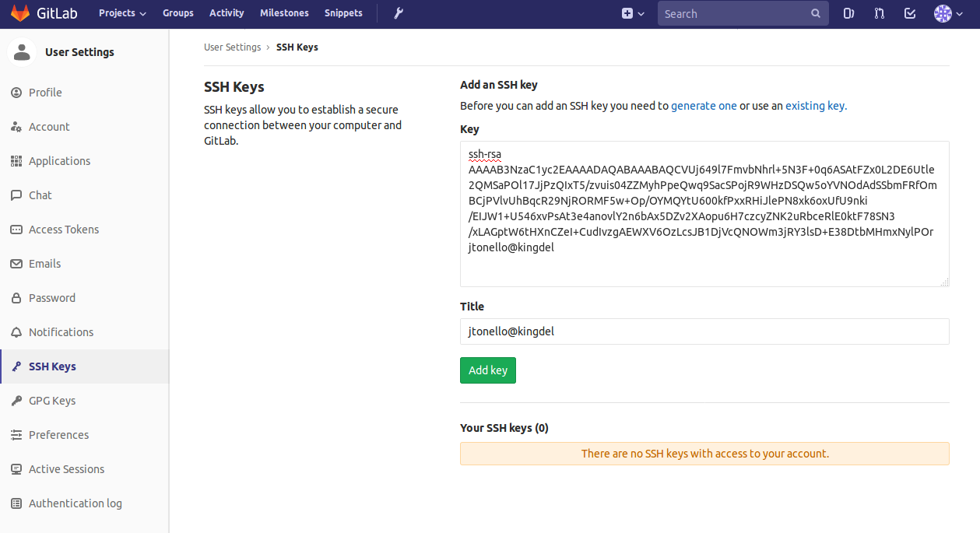
Task: Select Emails in the settings sidebar
Action: point(44,263)
